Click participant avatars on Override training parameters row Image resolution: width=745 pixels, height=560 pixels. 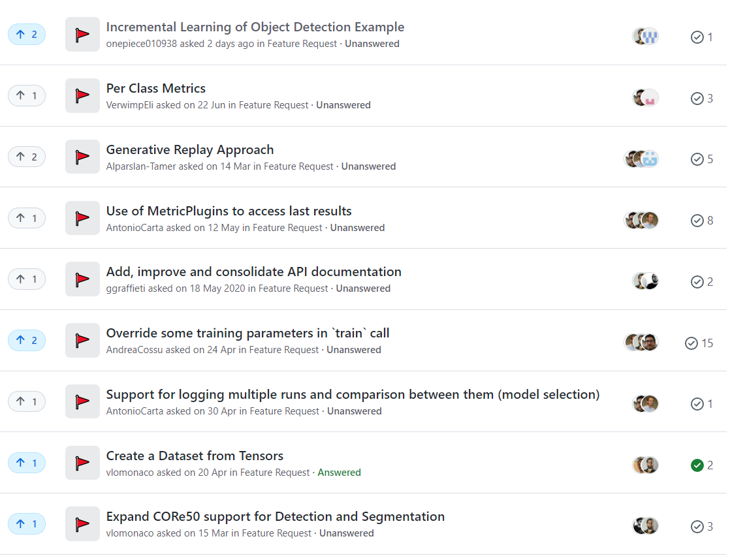[641, 343]
